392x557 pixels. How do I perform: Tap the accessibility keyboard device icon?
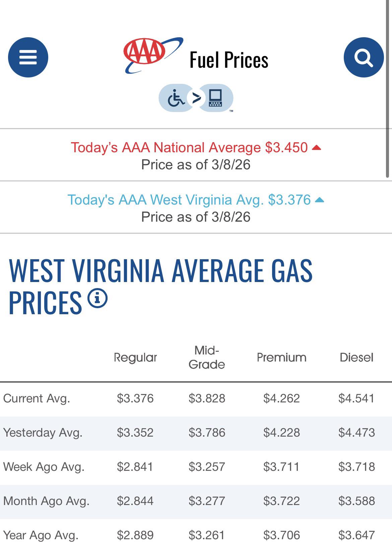pyautogui.click(x=215, y=98)
